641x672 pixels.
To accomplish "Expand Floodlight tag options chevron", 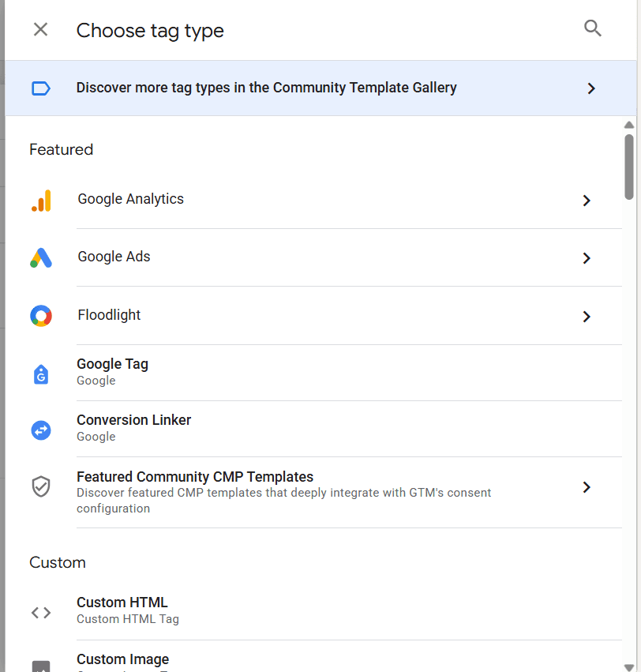I will (x=587, y=317).
